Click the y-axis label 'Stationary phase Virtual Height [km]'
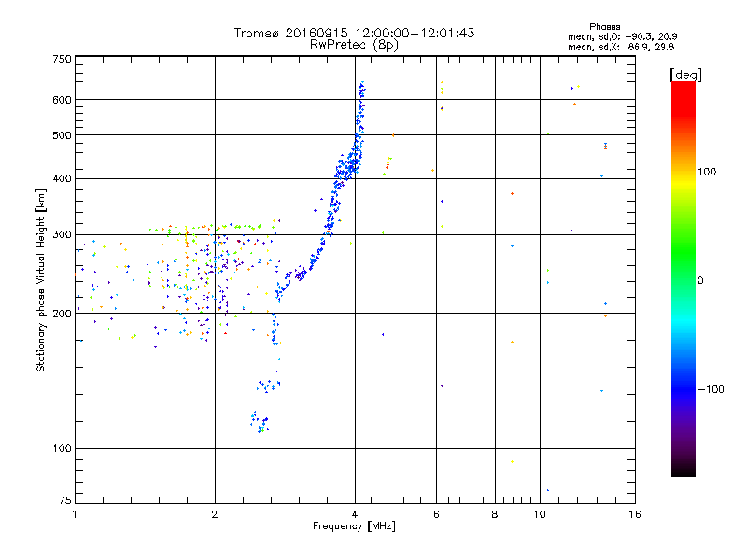Screen dimensions: 747x560 [x=40, y=280]
